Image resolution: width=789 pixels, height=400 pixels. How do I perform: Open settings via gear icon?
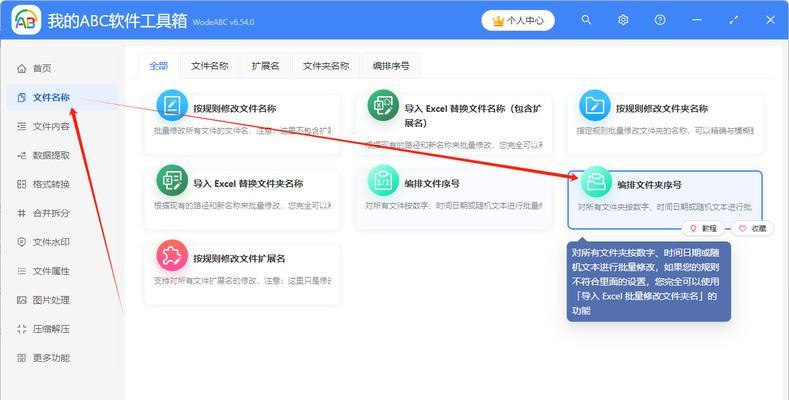point(623,20)
